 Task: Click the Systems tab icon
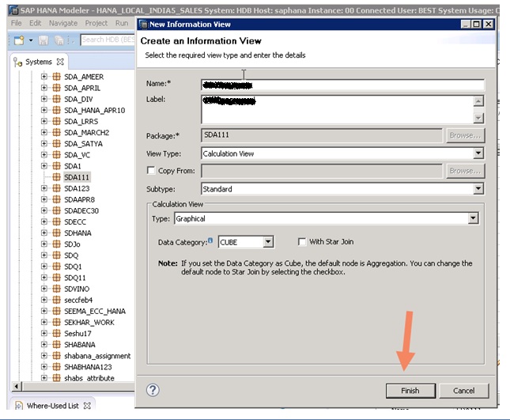(17, 62)
